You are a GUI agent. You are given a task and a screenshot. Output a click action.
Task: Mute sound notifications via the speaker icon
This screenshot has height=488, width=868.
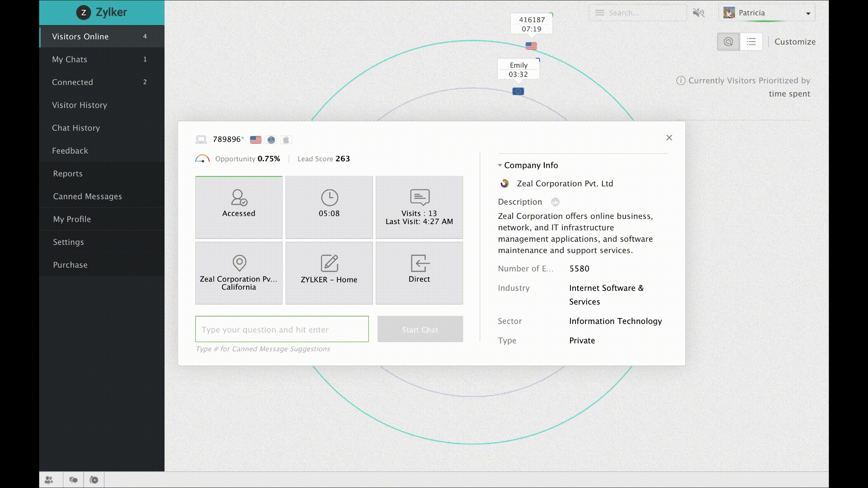tap(698, 13)
